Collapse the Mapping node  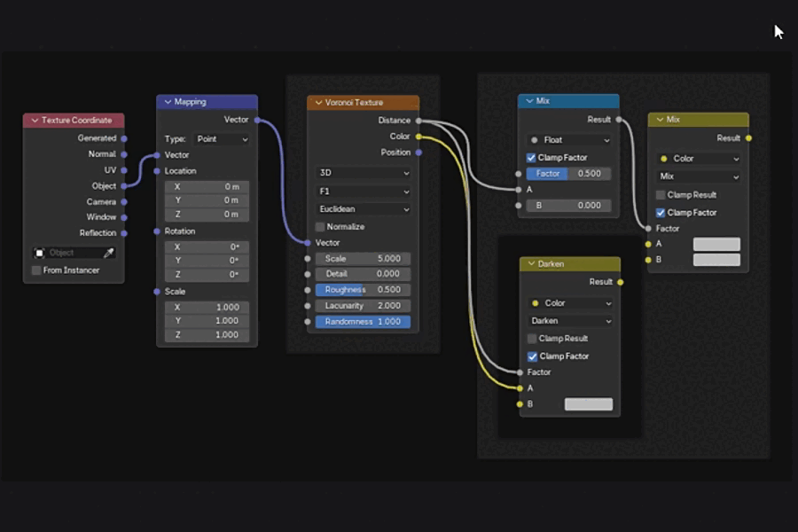pyautogui.click(x=168, y=102)
